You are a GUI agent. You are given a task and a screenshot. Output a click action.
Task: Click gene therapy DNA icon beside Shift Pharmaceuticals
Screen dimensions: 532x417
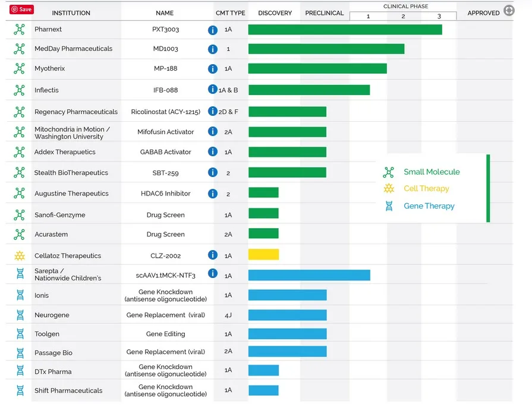20,390
